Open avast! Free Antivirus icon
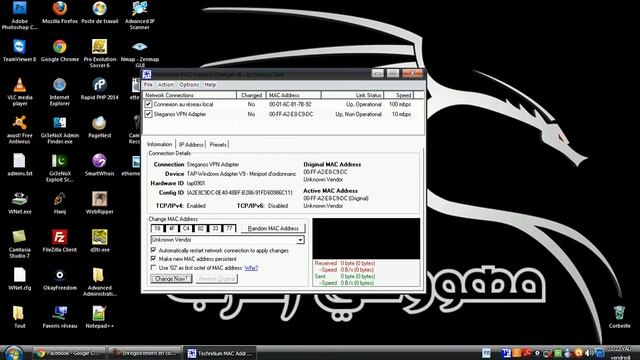 click(19, 130)
